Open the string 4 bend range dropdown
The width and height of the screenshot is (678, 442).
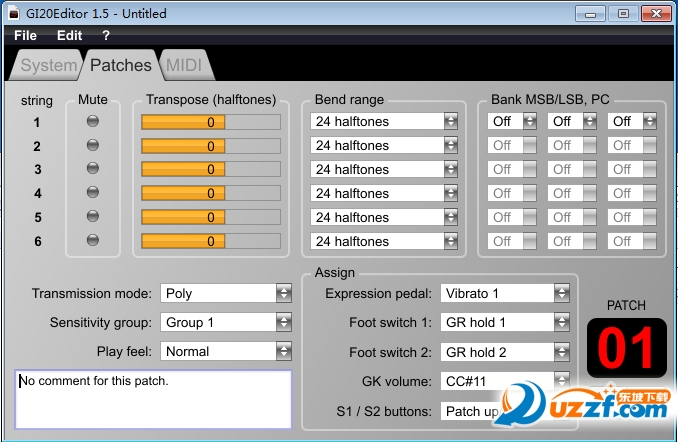384,193
